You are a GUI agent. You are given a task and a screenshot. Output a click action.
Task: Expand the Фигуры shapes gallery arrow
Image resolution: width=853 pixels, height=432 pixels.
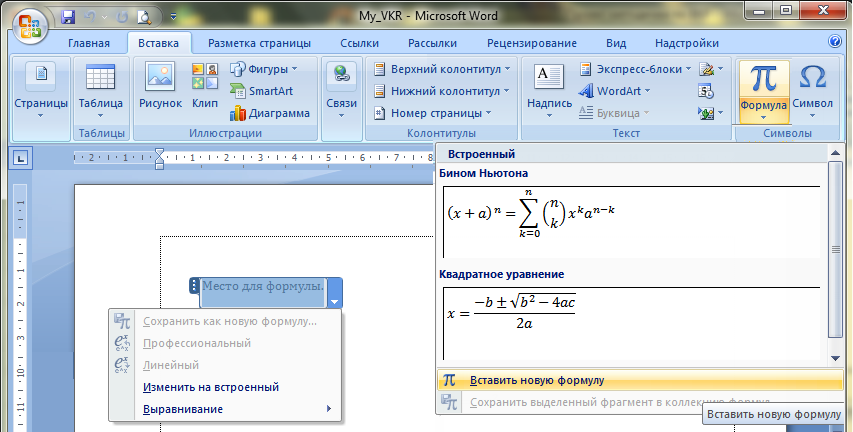tap(295, 69)
